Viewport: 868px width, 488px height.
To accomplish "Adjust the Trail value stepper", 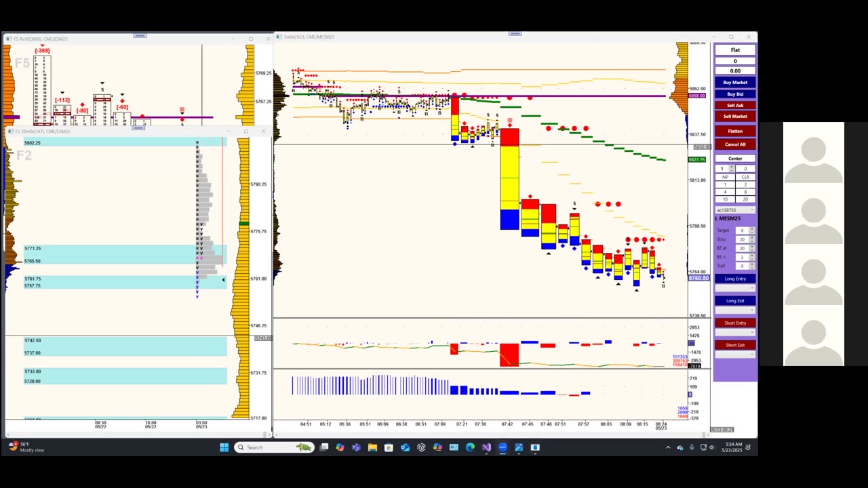I will click(752, 266).
